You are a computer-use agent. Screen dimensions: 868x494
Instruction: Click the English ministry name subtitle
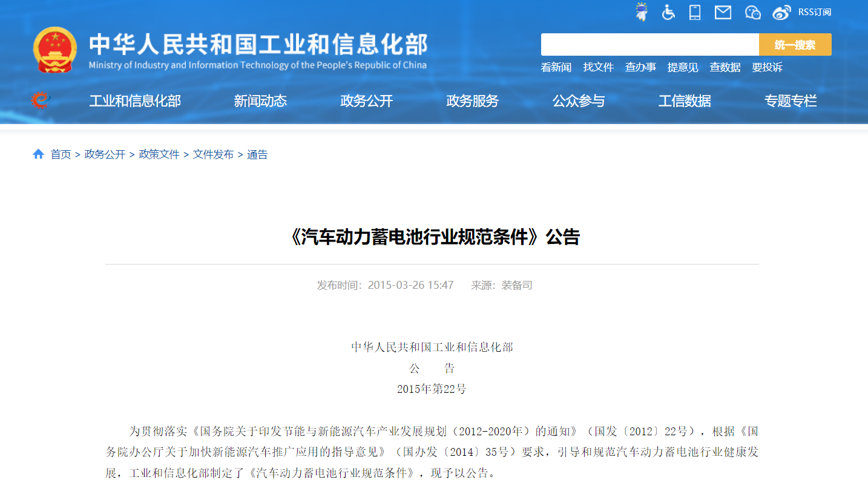258,65
